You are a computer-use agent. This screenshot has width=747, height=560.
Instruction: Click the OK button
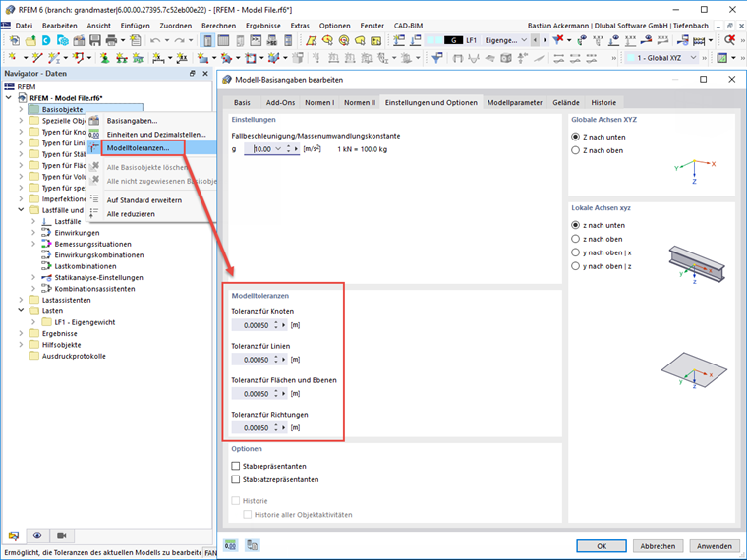[602, 546]
